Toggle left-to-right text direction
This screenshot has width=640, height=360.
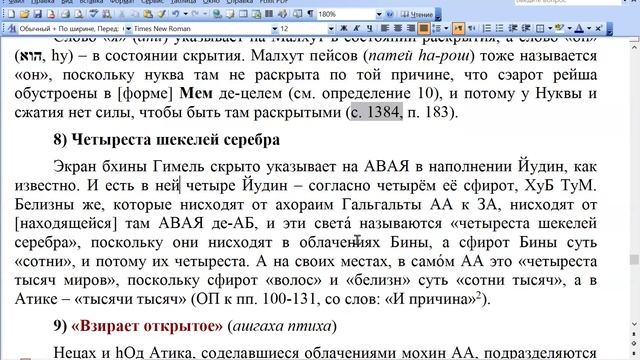tap(458, 29)
